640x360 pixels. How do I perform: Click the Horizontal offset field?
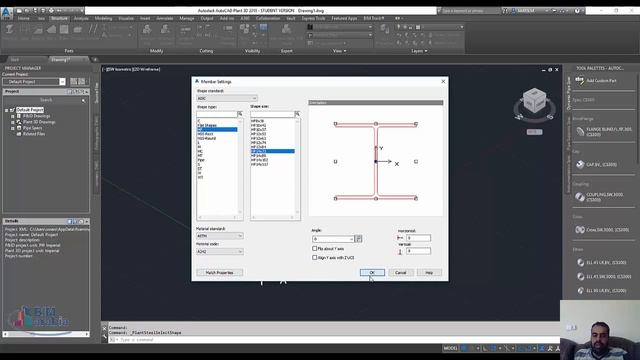418,238
